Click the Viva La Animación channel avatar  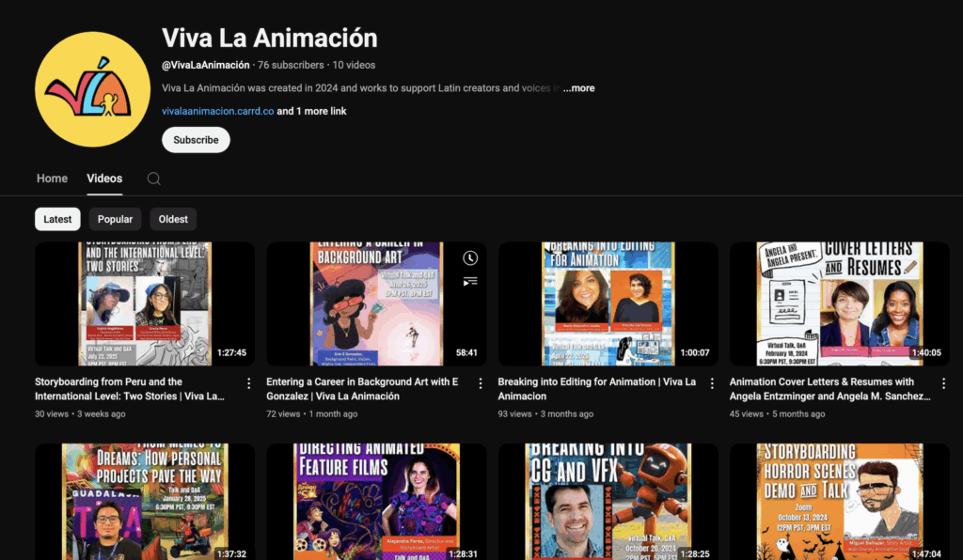[92, 89]
